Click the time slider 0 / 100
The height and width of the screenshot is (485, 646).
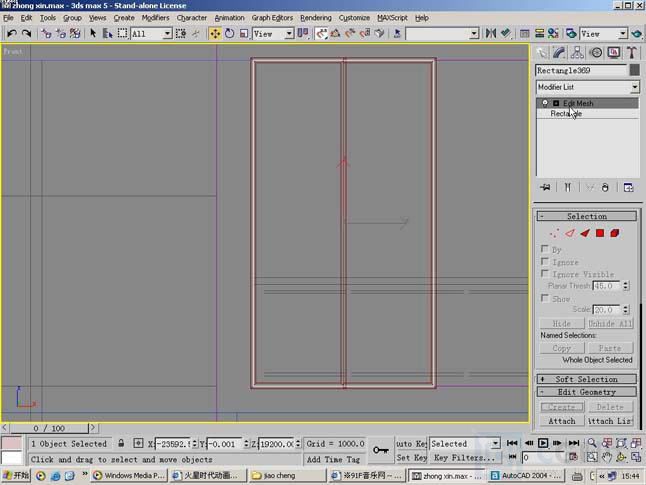coord(49,428)
